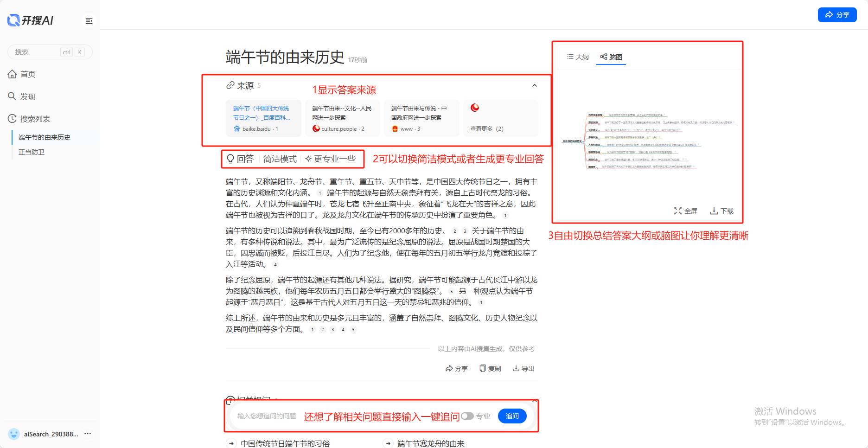Open the baike.baidu source card
This screenshot has width=868, height=448.
click(x=263, y=118)
